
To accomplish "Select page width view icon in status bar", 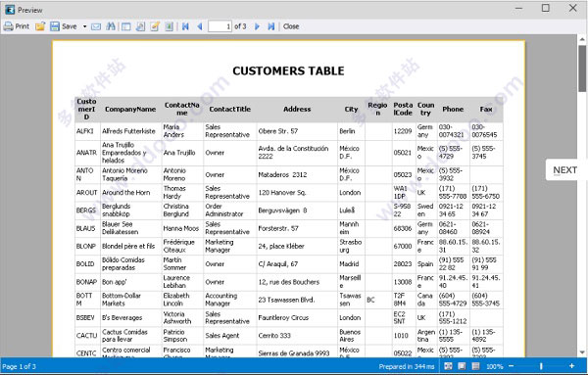I will point(475,366).
